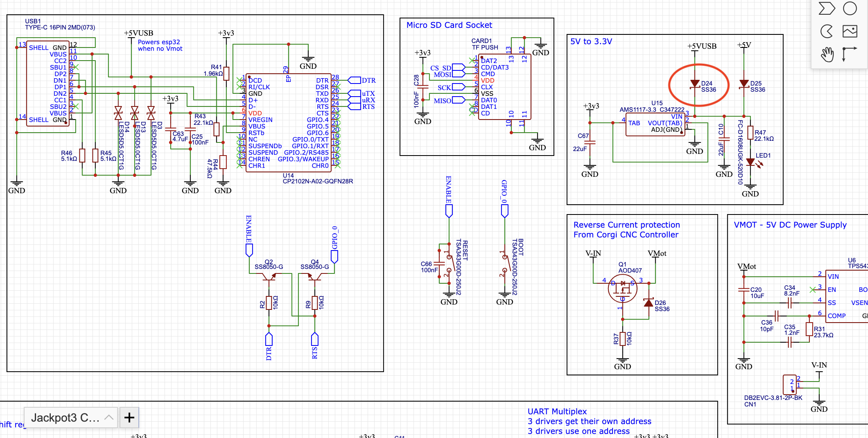868x438 pixels.
Task: Select the ellipse drawing tool
Action: pyautogui.click(x=850, y=9)
